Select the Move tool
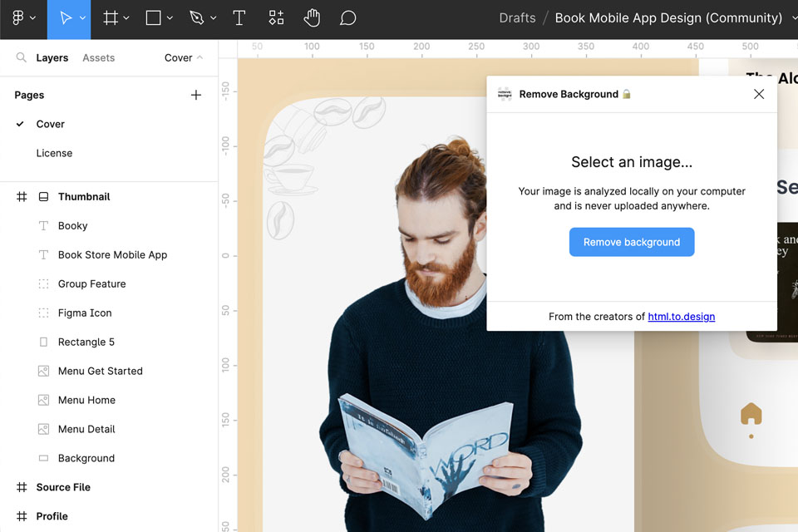Image resolution: width=798 pixels, height=532 pixels. (65, 18)
